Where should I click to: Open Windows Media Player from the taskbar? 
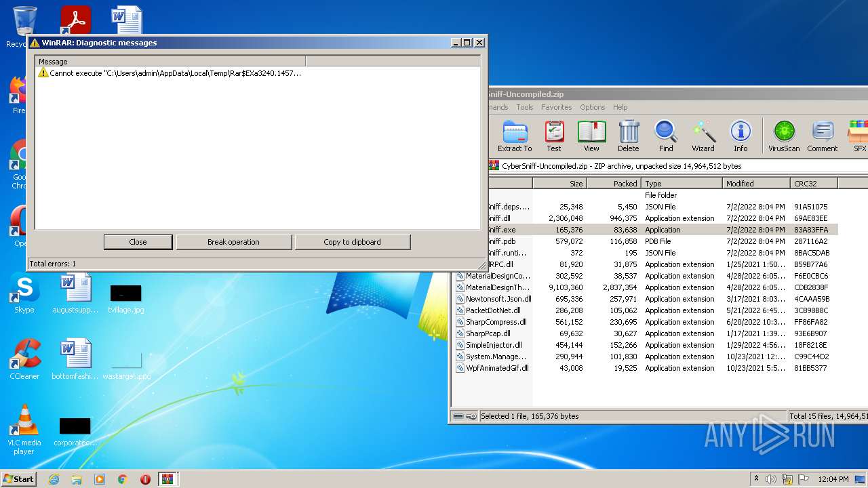coord(100,479)
